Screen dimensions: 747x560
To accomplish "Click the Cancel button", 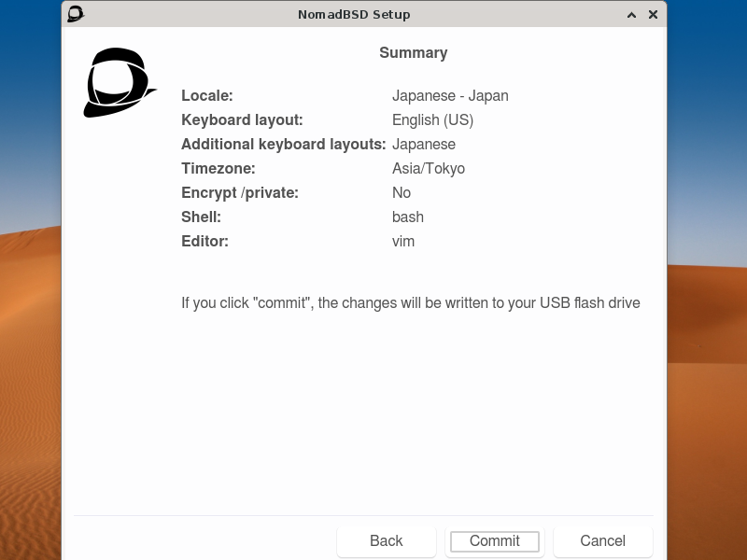I will (602, 540).
